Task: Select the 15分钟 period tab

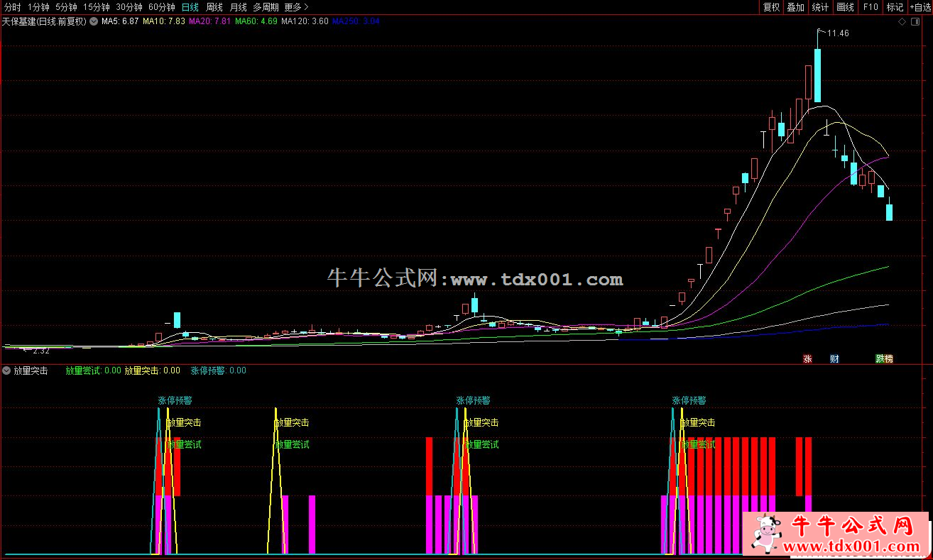Action: click(96, 7)
